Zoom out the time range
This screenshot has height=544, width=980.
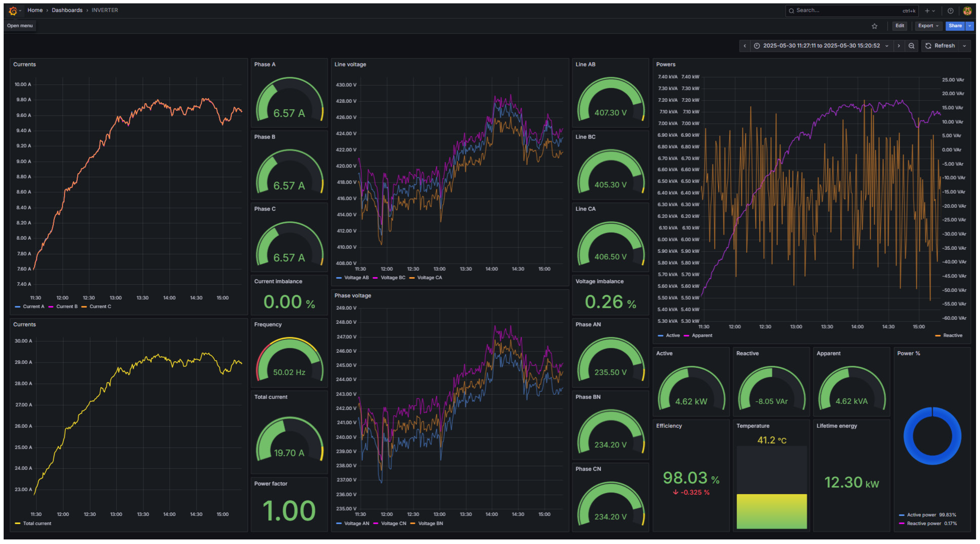click(x=911, y=46)
